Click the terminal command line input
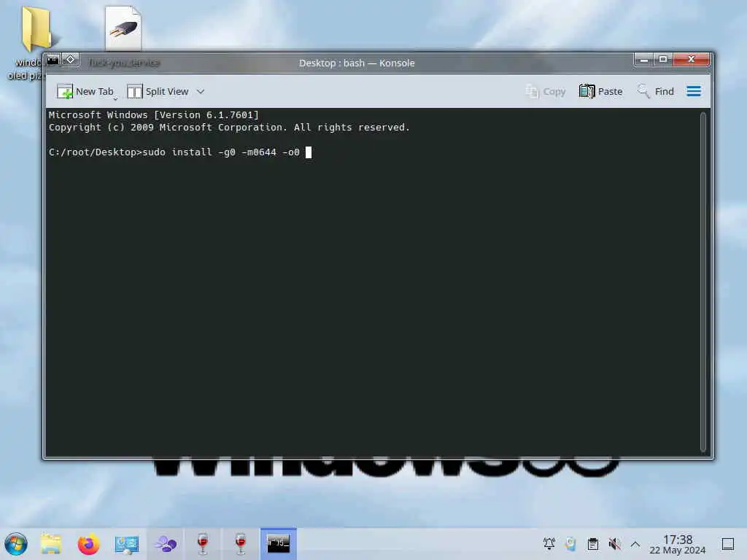The image size is (747, 560). point(179,152)
